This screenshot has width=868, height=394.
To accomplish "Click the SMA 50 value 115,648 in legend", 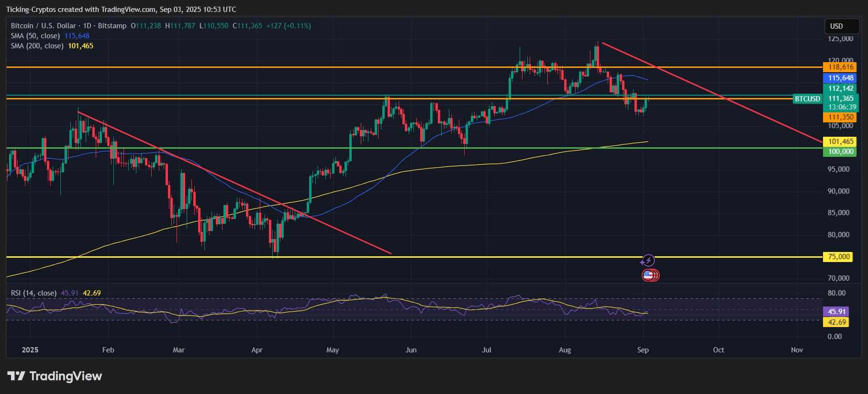I will pyautogui.click(x=77, y=36).
